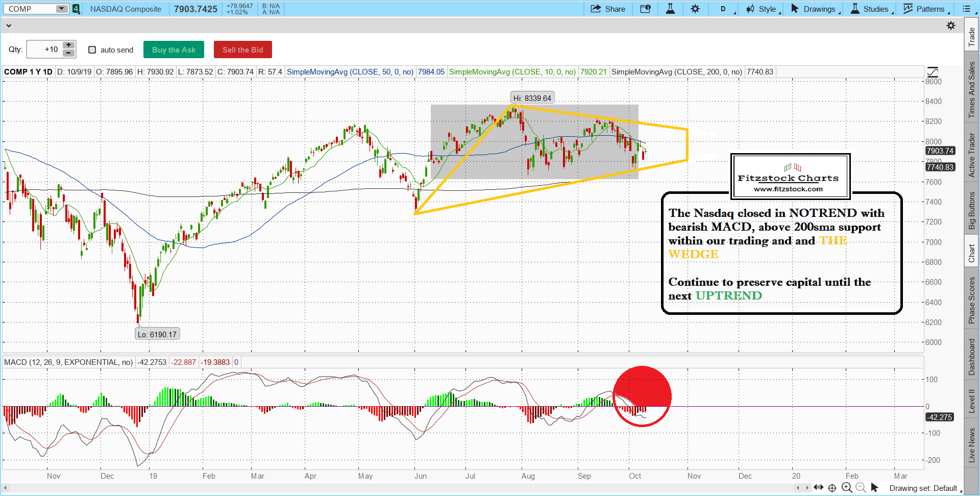Open the COMP symbol dropdown
980x496 pixels.
[61, 9]
